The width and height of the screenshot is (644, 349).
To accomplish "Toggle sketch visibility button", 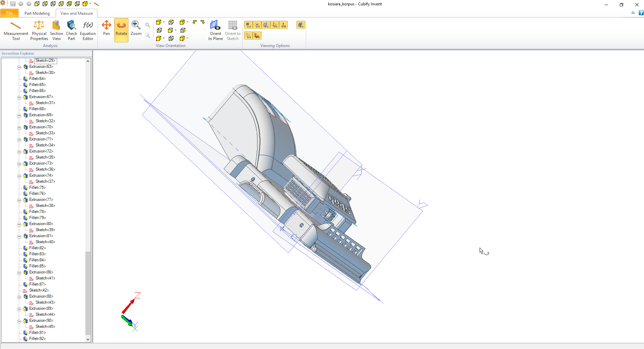I will [257, 36].
